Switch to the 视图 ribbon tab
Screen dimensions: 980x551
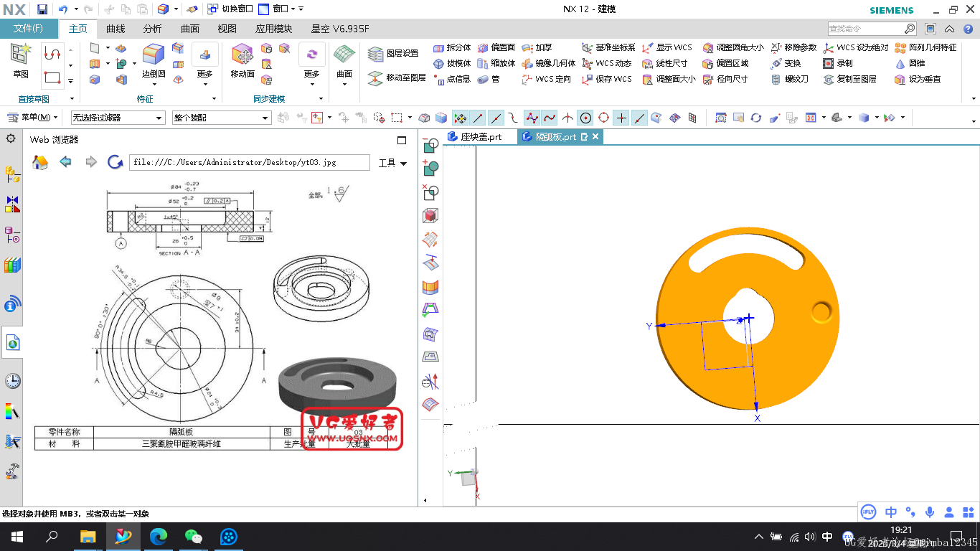(x=227, y=29)
